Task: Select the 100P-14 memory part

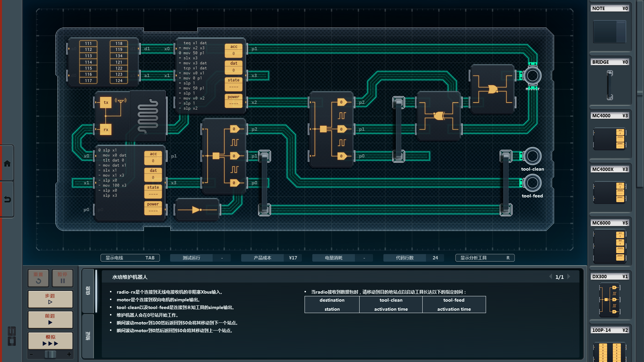Action: click(x=609, y=351)
